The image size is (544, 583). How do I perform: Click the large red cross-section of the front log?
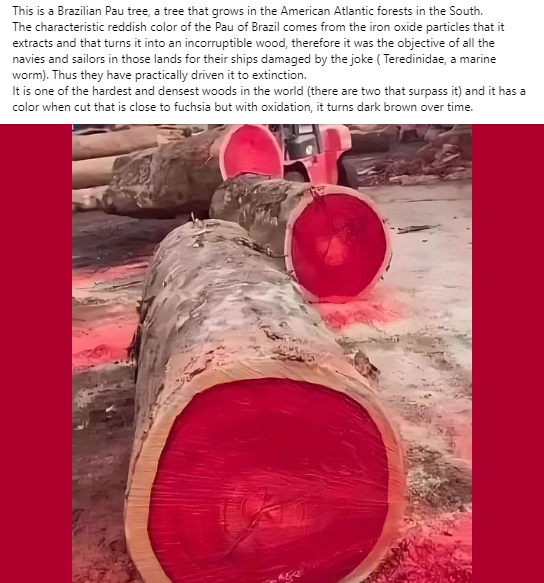point(268,478)
